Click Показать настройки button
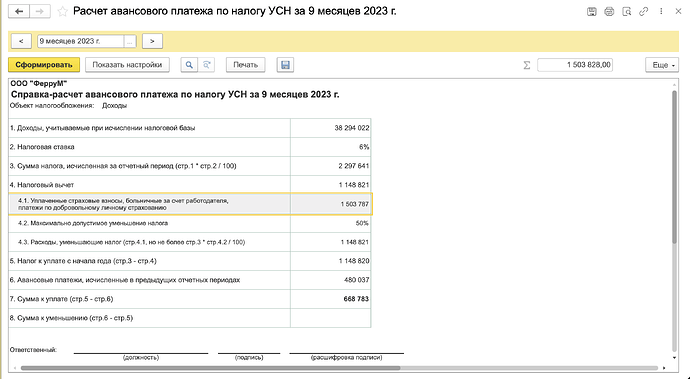Viewport: 690px width, 379px height. pos(127,65)
